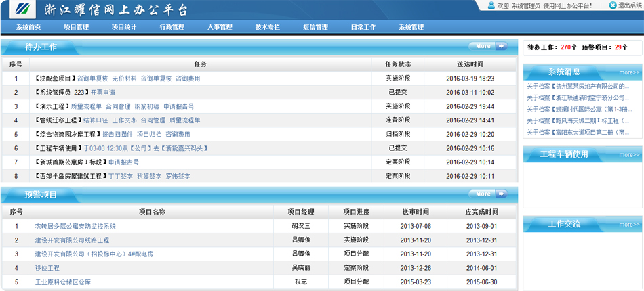Viewport: 644px width, 291px height.
Task: Click the 报告扫描件 task link
Action: click(x=117, y=134)
